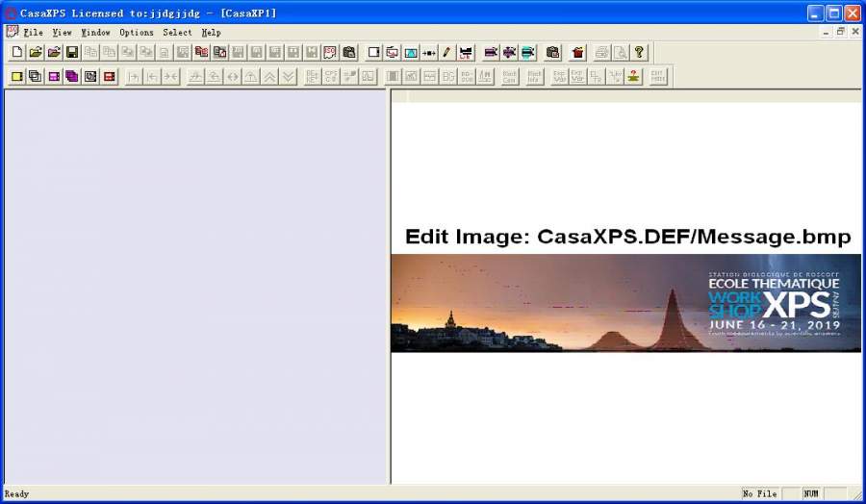The image size is (866, 504).
Task: Save file with the floppy disk icon
Action: (x=72, y=53)
